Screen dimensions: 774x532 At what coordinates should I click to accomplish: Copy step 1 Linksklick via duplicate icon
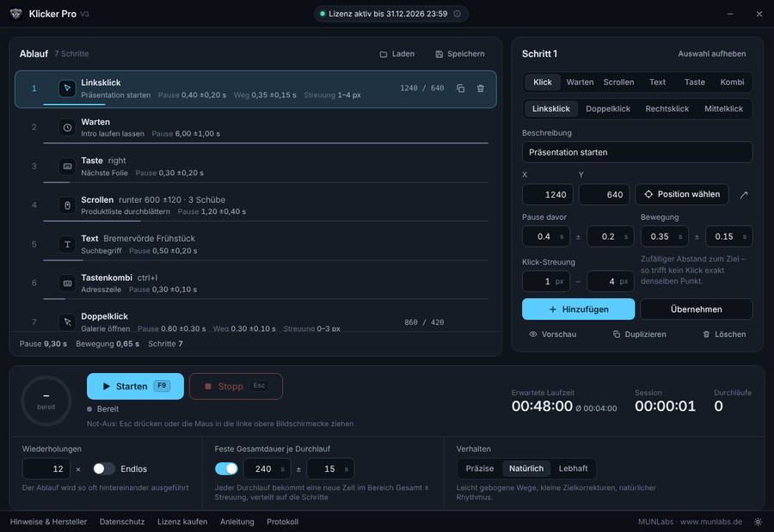(x=461, y=89)
